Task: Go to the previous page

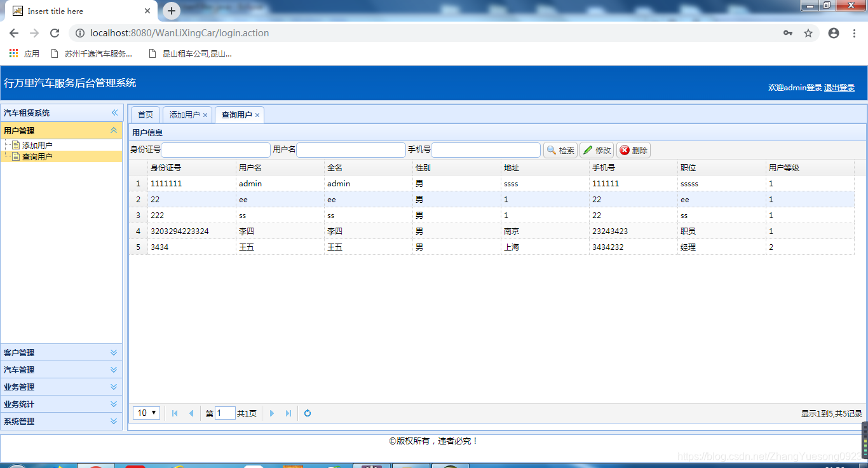Action: click(191, 413)
